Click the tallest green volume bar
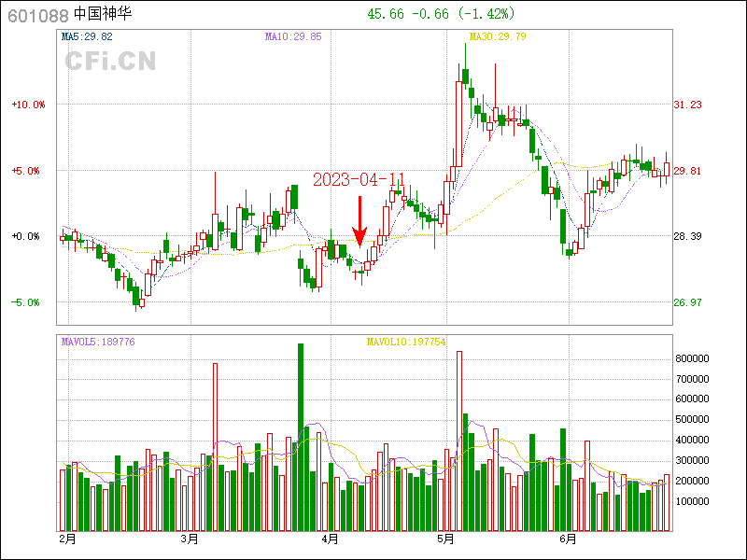This screenshot has width=747, height=560. coord(301,437)
